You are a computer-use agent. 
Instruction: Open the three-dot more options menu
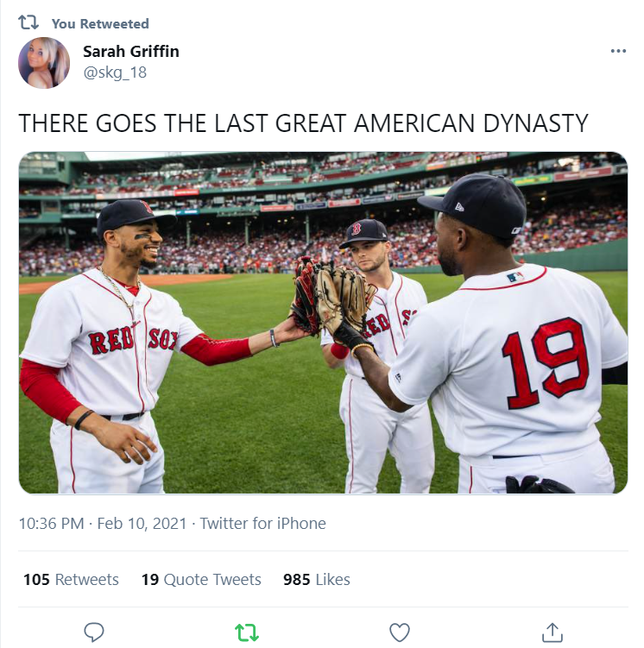click(x=618, y=51)
